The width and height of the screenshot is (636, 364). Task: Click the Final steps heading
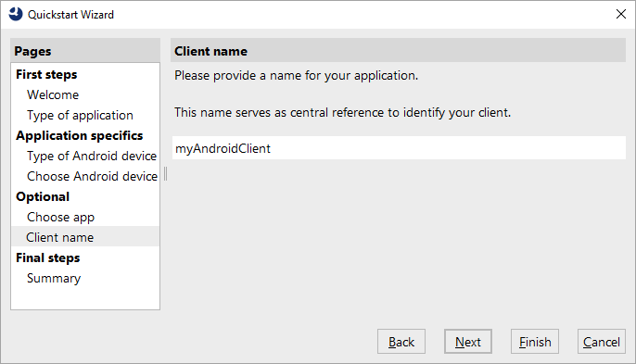[x=48, y=257]
